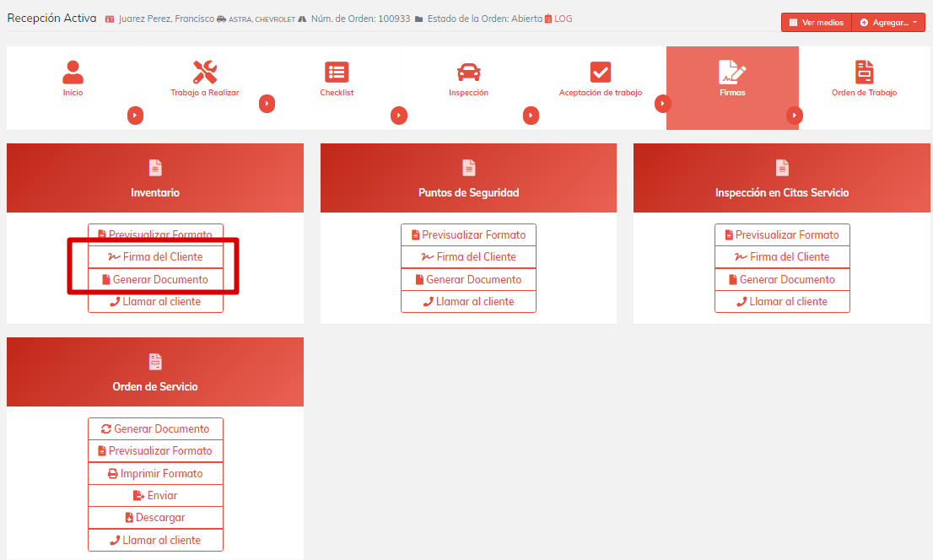Click the Inicio person icon
This screenshot has width=933, height=560.
point(73,72)
